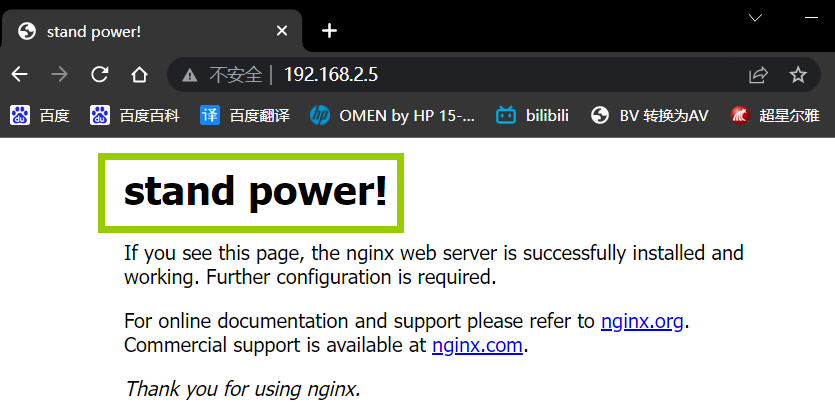Select the 'stand power!' browser tab

click(152, 31)
